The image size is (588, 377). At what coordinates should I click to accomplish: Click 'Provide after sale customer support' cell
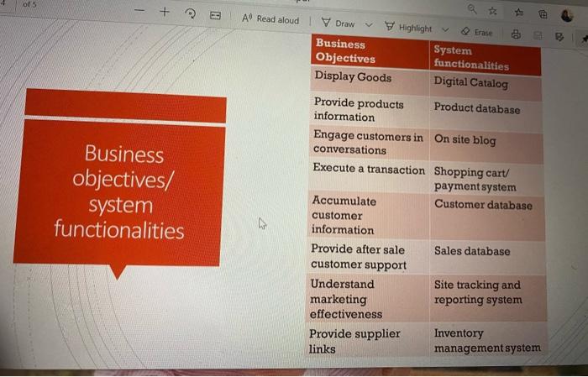pyautogui.click(x=368, y=257)
